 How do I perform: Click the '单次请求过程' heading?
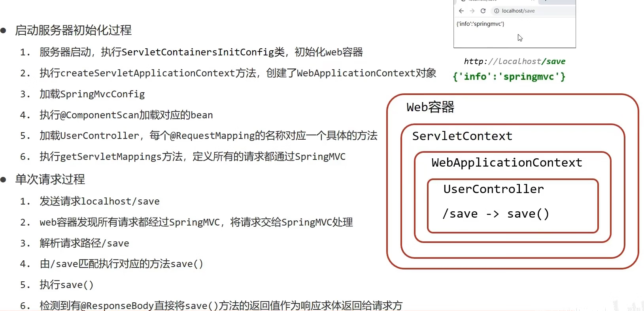point(50,179)
